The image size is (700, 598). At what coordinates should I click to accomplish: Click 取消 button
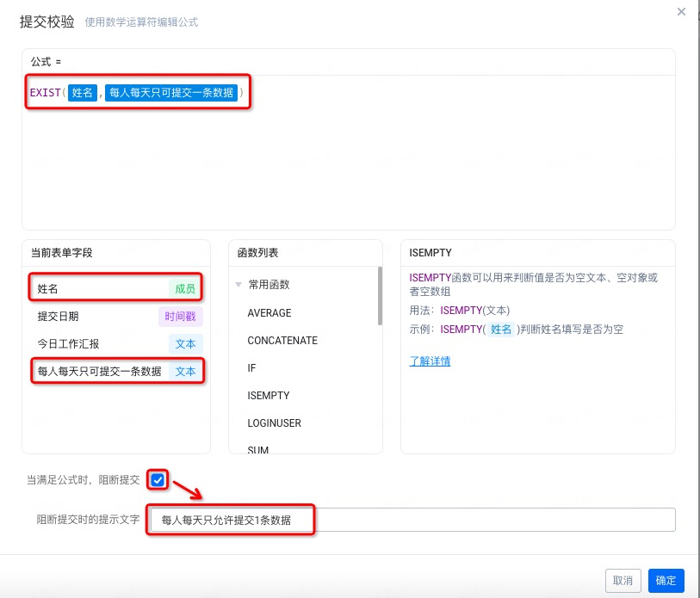[x=623, y=581]
